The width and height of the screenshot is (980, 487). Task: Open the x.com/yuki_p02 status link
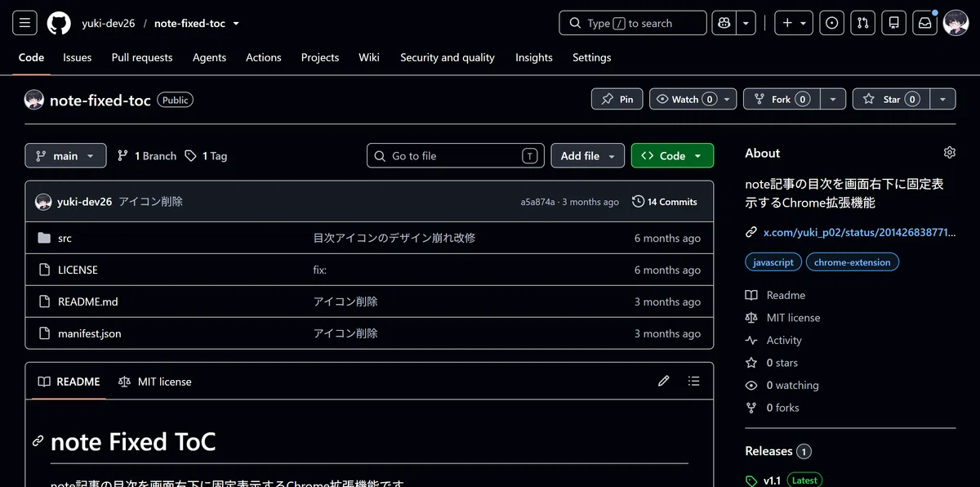tap(859, 232)
